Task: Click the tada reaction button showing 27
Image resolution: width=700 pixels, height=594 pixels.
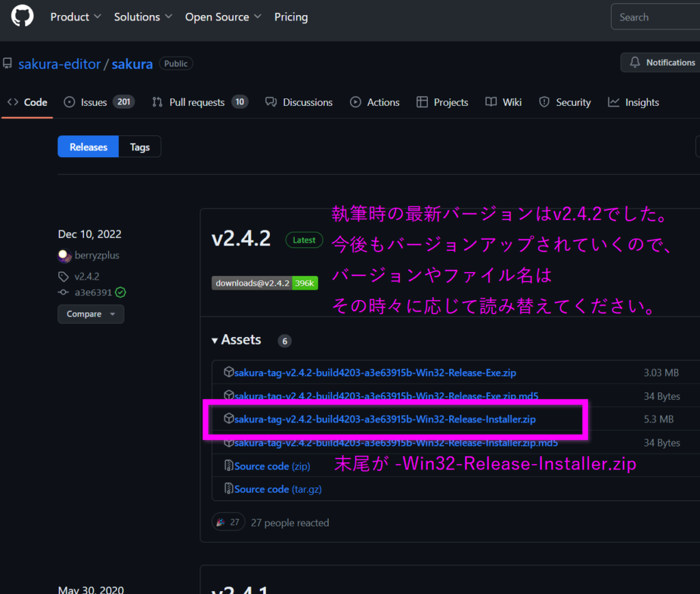Action: pos(228,522)
